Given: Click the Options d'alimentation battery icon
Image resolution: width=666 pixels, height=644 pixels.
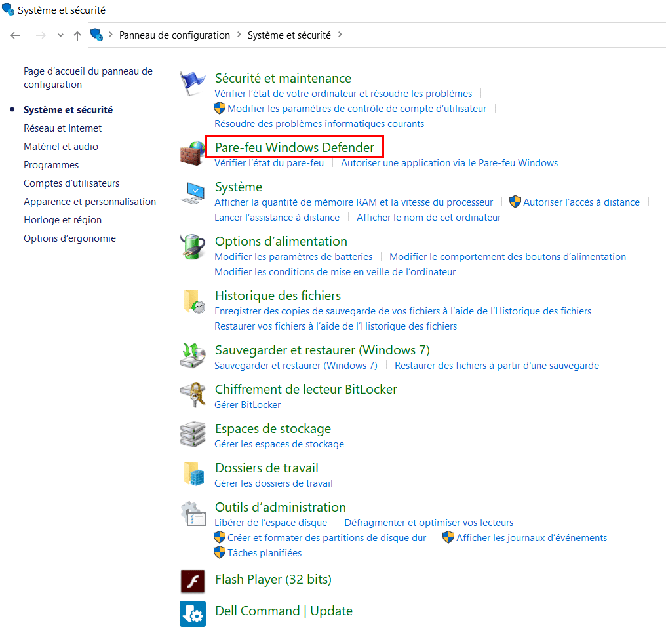Looking at the screenshot, I should pyautogui.click(x=193, y=246).
